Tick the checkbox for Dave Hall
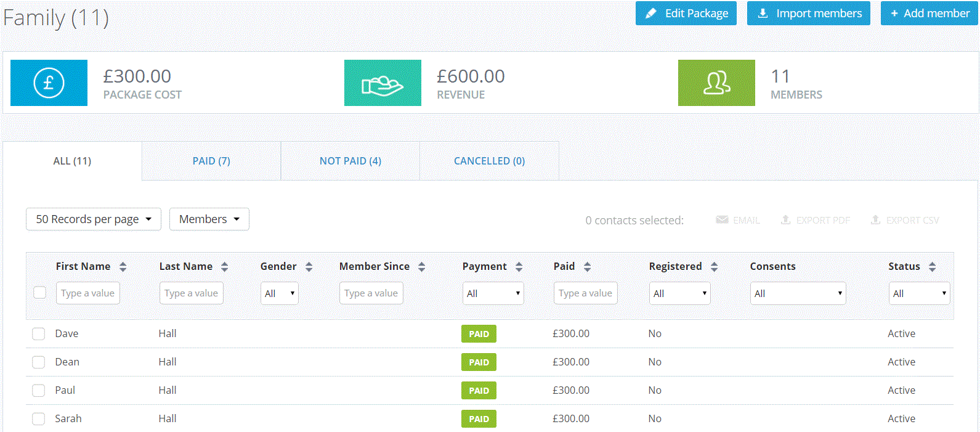The width and height of the screenshot is (980, 432). 39,334
